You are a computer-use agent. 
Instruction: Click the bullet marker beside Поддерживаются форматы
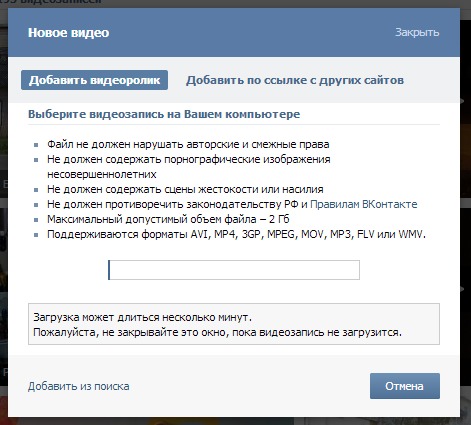36,235
